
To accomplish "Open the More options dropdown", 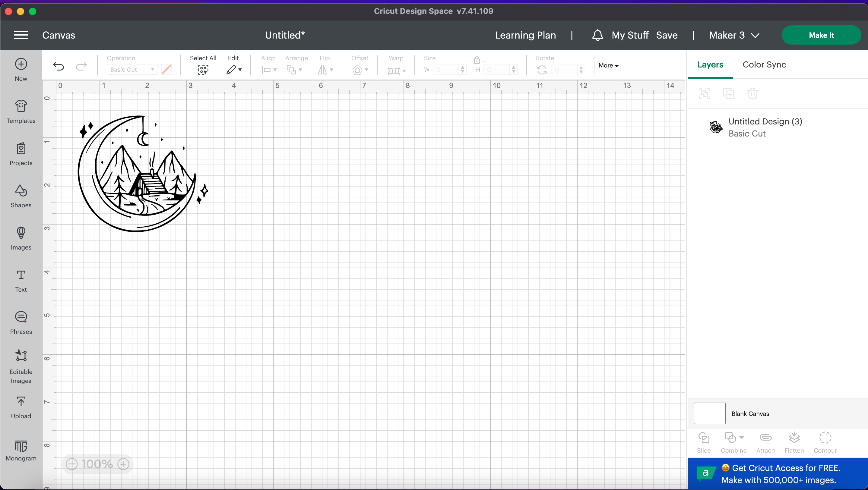I will [x=608, y=65].
